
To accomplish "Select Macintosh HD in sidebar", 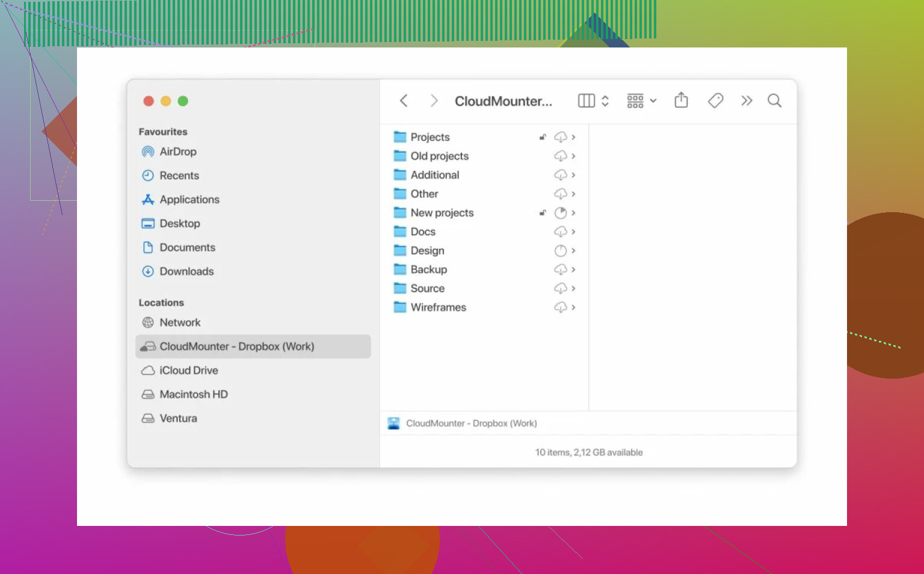I will pyautogui.click(x=193, y=394).
